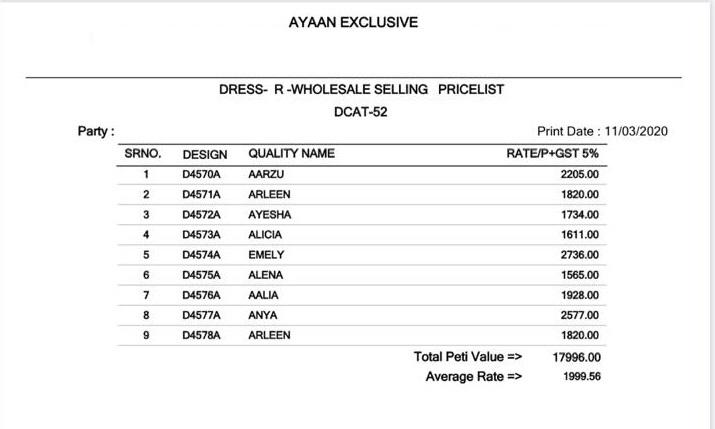Screen dimensions: 715x429
Task: Click the Average Rate value 1999.56
Action: (x=581, y=377)
